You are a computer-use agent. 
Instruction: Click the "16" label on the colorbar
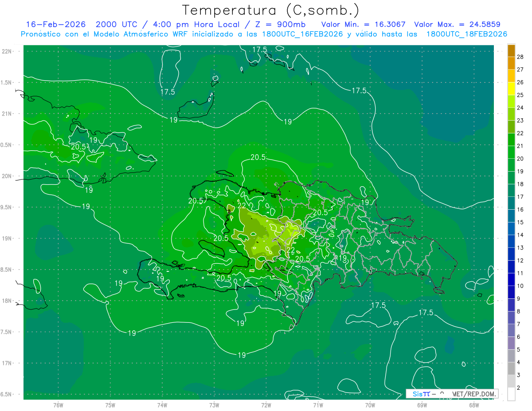(520, 209)
